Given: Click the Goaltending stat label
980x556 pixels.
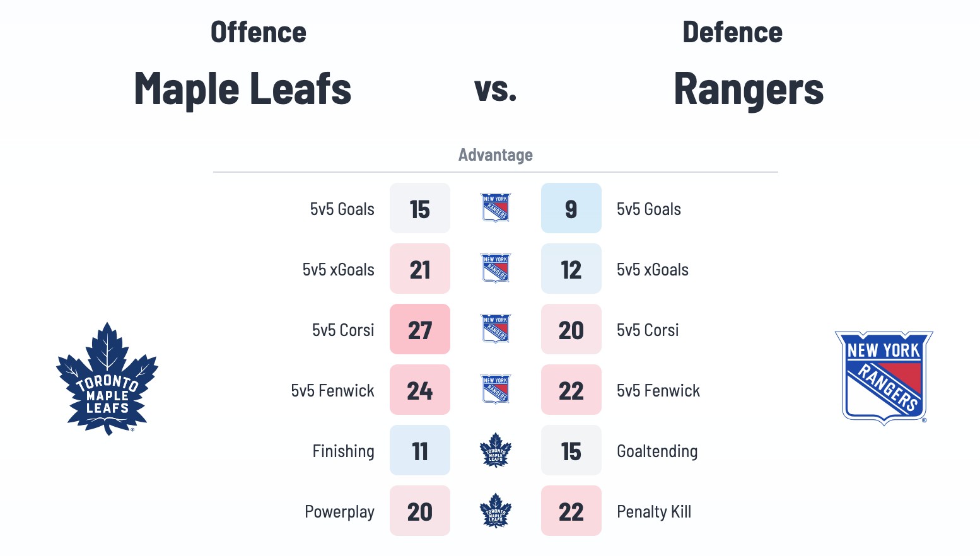Looking at the screenshot, I should tap(657, 451).
